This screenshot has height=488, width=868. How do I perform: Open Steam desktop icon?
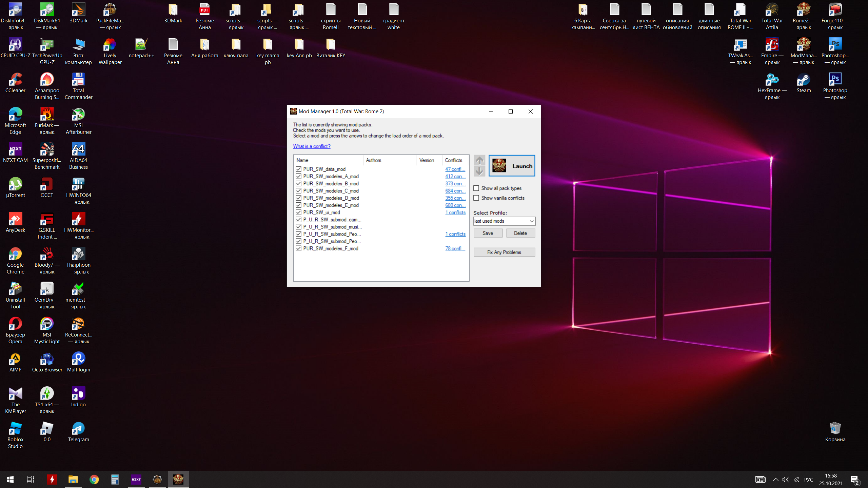pos(804,83)
